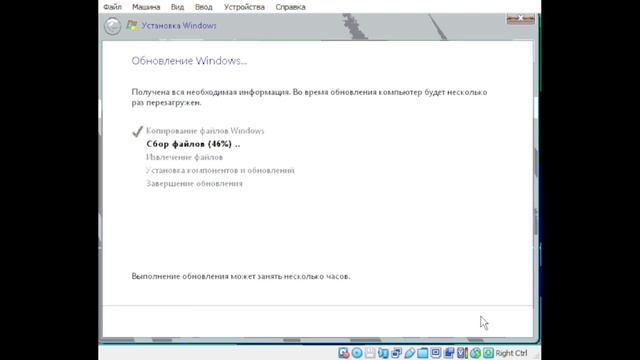
Task: Click the network adapters status icon
Action: [396, 353]
